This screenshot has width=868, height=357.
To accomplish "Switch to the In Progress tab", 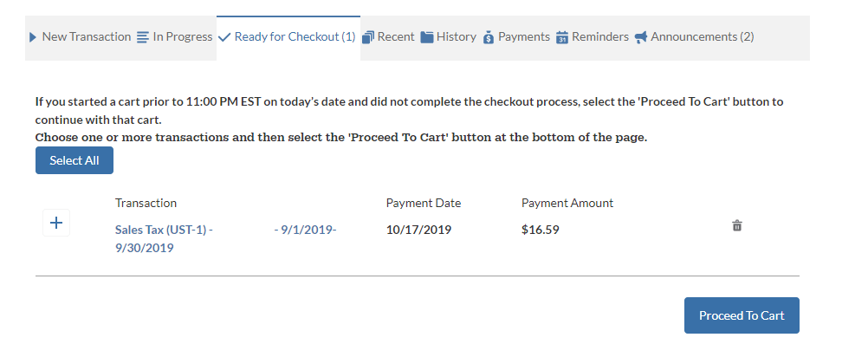I will tap(183, 37).
